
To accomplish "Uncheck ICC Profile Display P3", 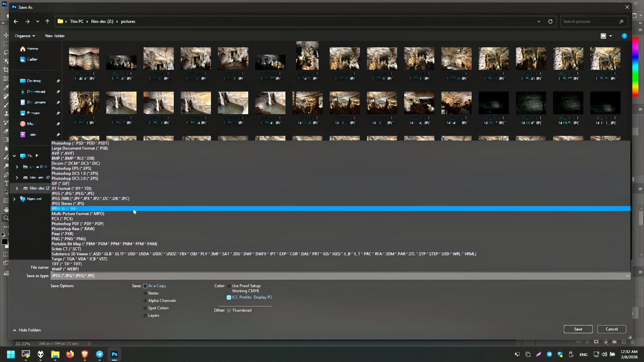I will click(x=229, y=298).
